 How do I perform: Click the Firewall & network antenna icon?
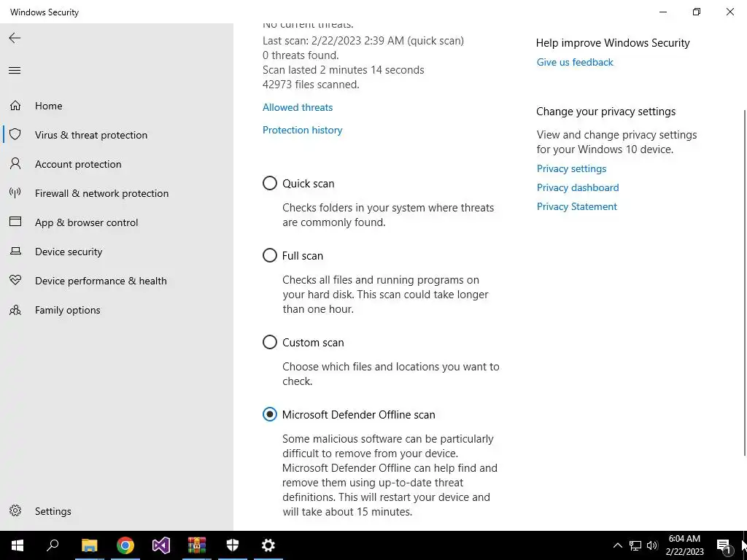click(15, 192)
